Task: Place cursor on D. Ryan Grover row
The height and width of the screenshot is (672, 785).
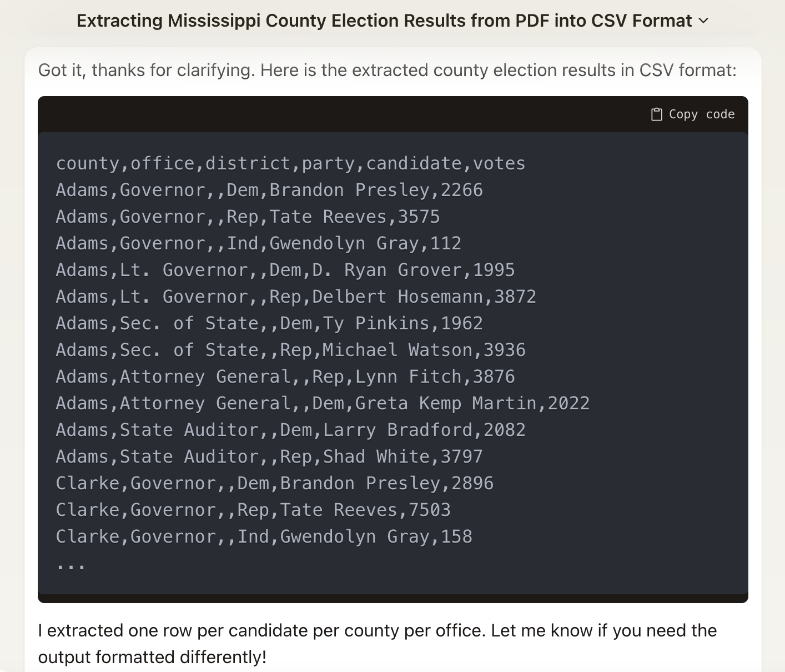Action: tap(285, 270)
